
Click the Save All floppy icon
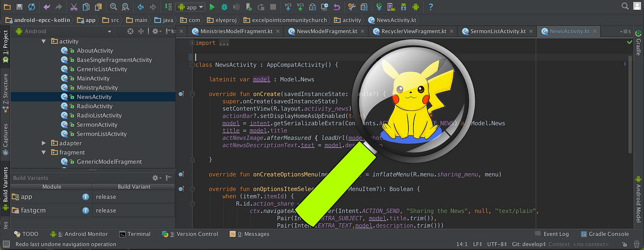(x=19, y=7)
